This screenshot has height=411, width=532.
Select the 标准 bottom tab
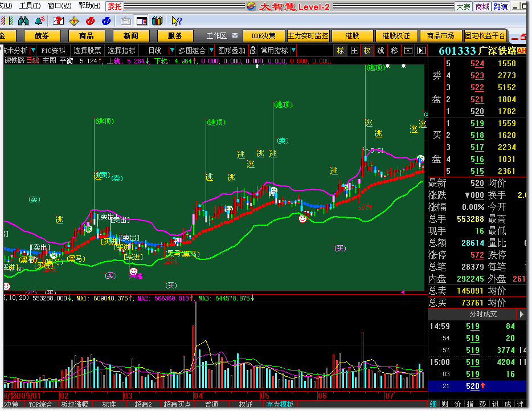[109, 404]
